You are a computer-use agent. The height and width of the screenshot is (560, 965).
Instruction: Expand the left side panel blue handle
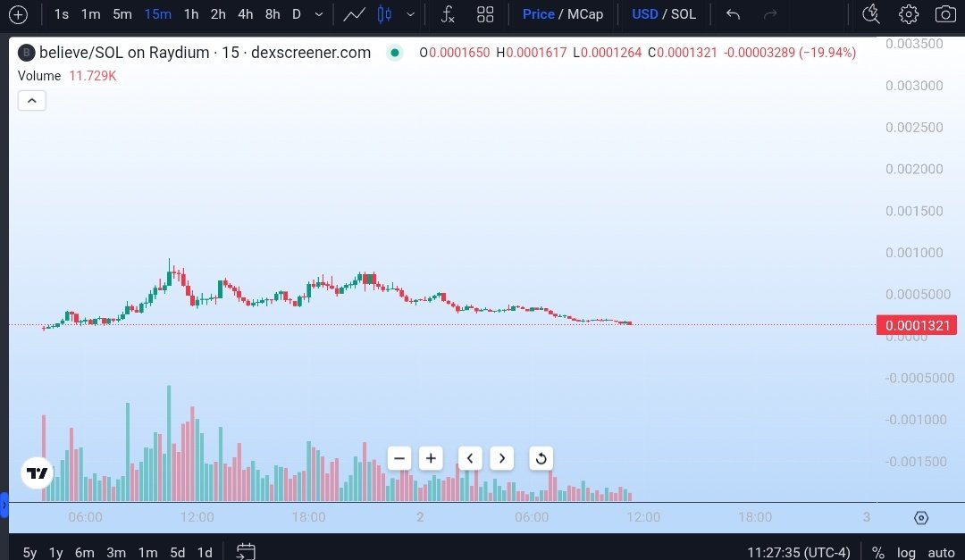click(4, 505)
